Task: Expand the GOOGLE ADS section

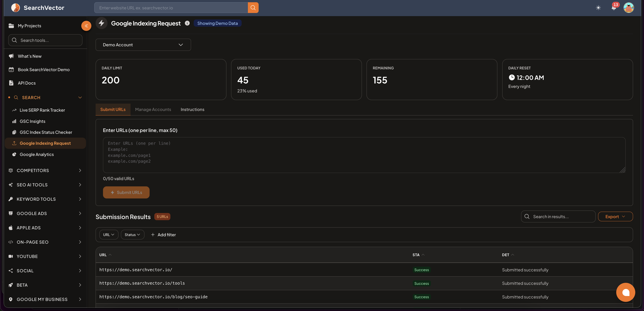Action: click(x=80, y=214)
